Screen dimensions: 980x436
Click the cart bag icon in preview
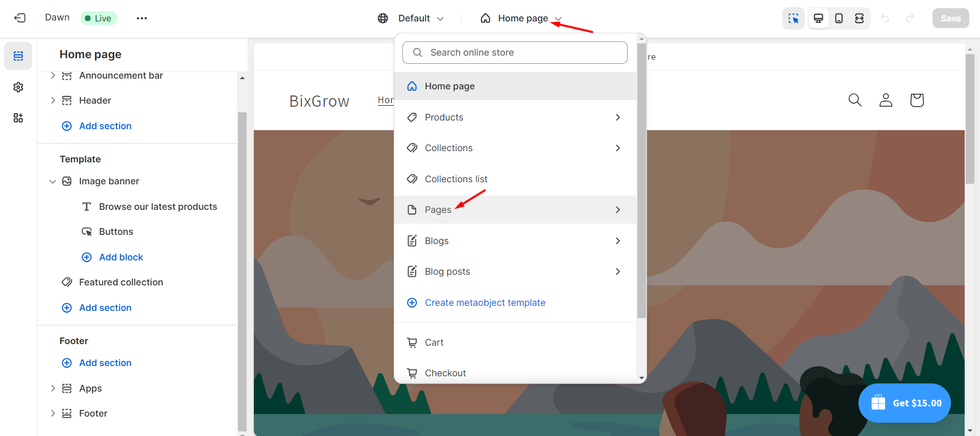917,100
